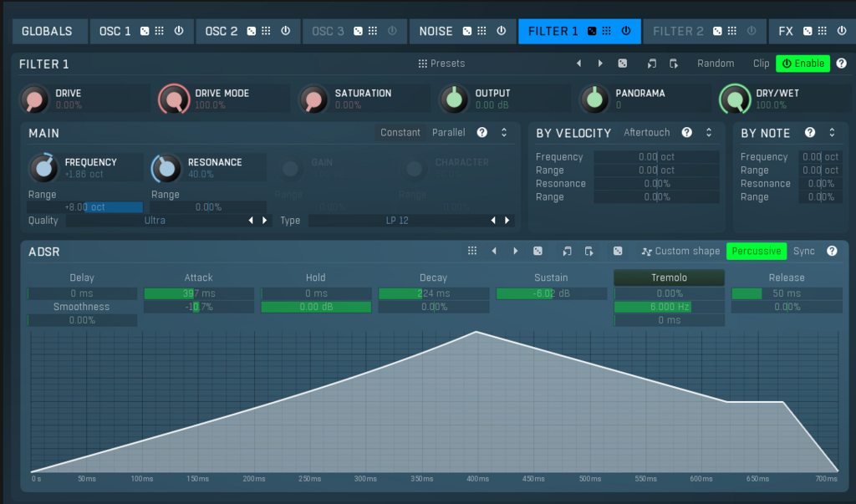The image size is (856, 504).
Task: Click the Filter 1 Presets button
Action: tap(441, 64)
